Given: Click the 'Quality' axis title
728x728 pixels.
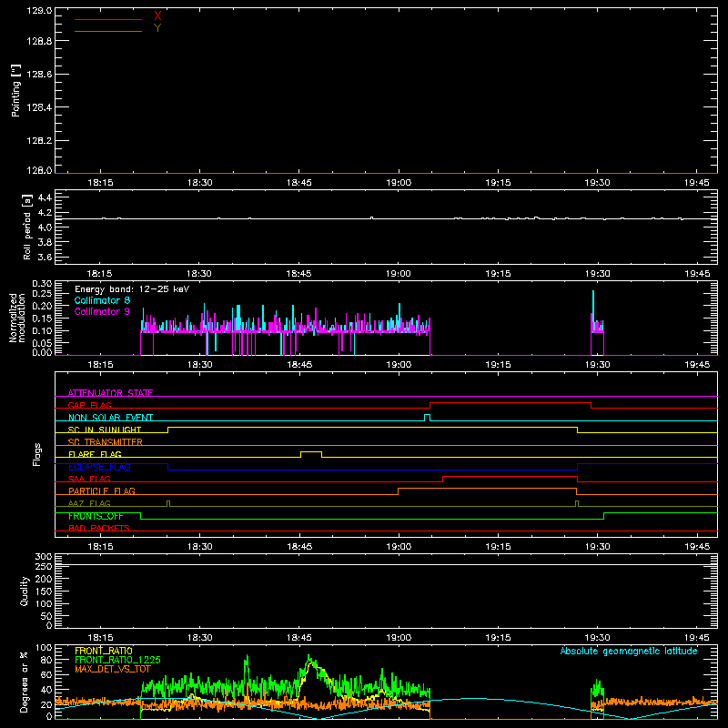Looking at the screenshot, I should tap(25, 591).
